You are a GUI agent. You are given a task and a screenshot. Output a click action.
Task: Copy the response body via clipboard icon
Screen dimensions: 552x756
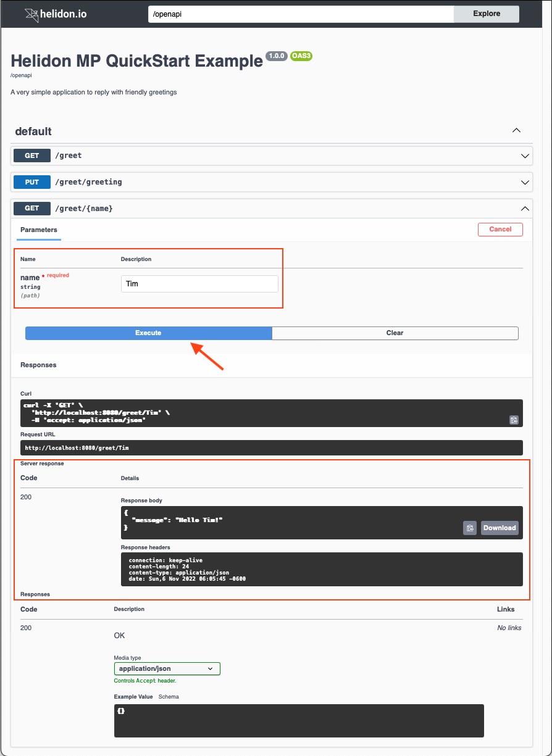(469, 528)
